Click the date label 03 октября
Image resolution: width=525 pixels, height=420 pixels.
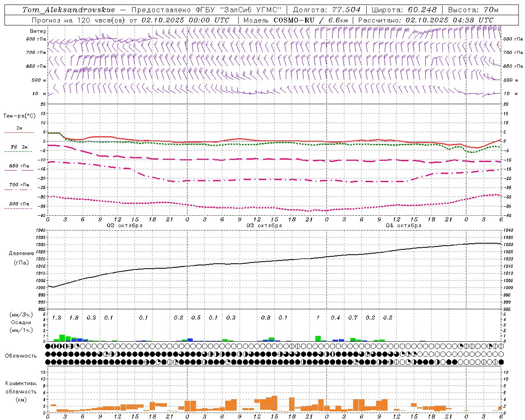pos(264,226)
